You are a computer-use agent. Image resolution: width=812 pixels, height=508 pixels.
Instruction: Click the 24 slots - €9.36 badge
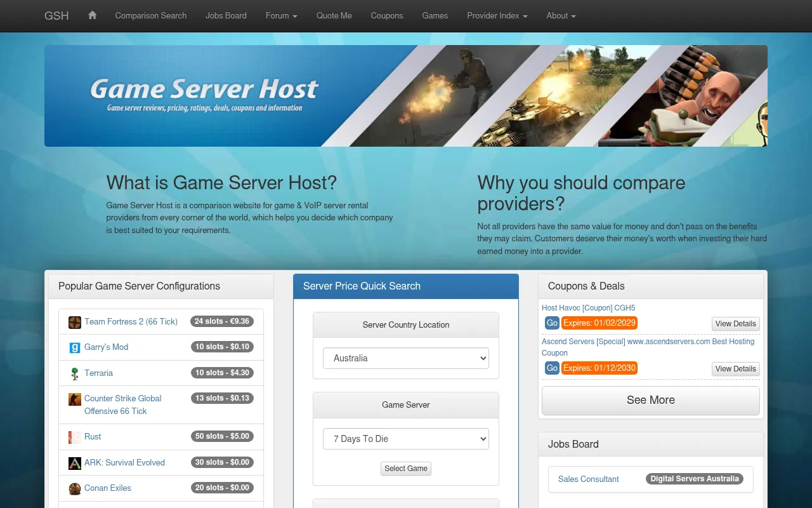[x=222, y=321]
